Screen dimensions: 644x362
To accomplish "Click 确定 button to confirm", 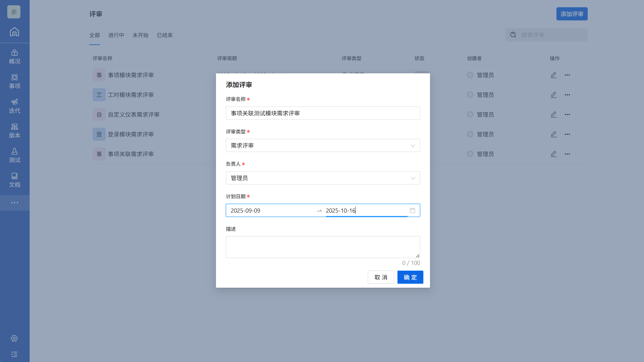I will tap(410, 277).
